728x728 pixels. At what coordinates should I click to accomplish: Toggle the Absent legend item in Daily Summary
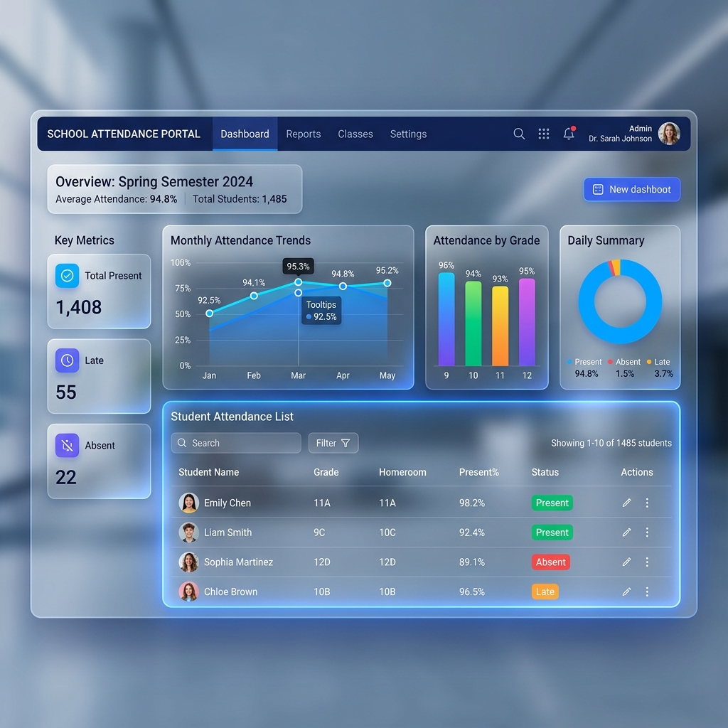pyautogui.click(x=624, y=362)
